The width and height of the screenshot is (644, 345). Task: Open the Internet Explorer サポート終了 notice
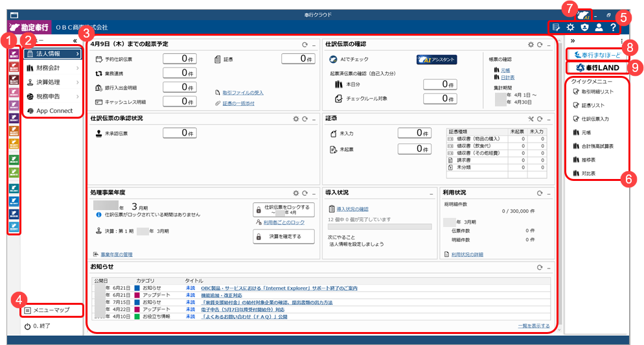coord(279,288)
